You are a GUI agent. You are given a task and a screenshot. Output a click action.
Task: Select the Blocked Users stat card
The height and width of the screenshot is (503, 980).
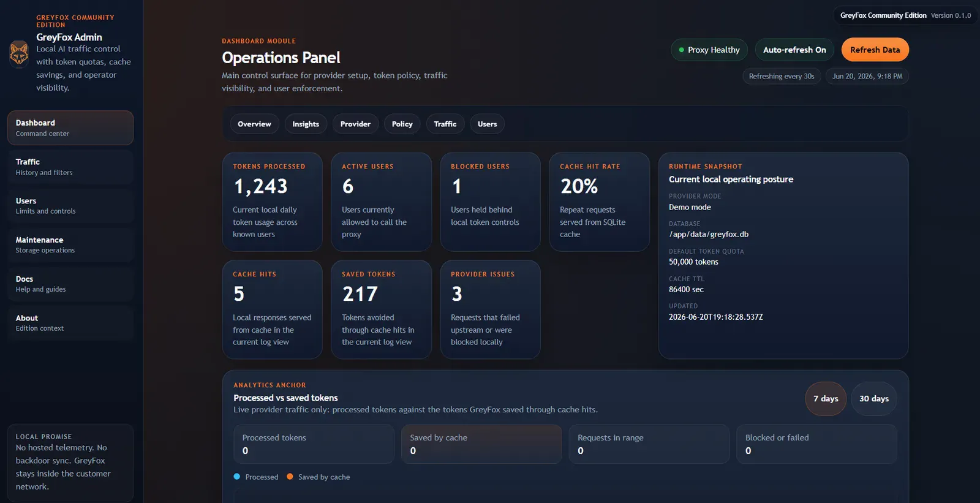coord(490,202)
